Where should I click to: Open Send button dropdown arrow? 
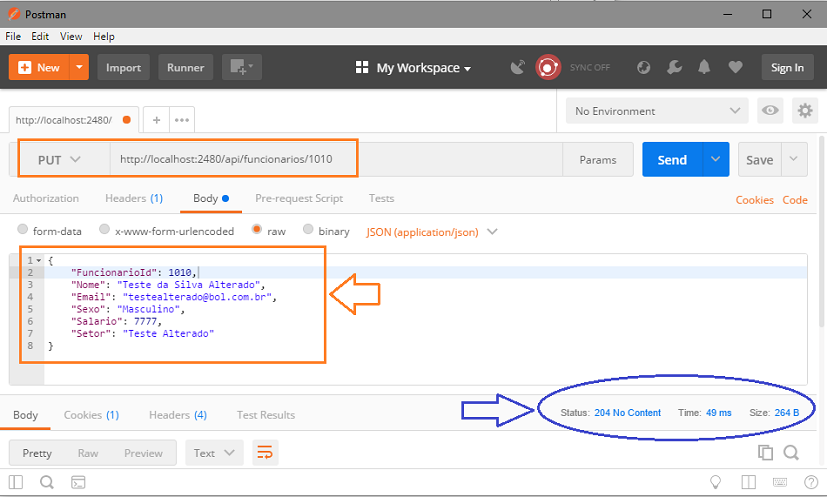[x=716, y=159]
